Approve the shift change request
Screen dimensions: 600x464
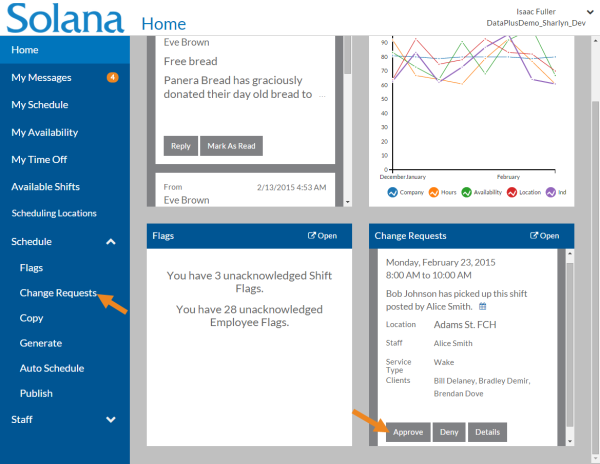[x=408, y=432]
